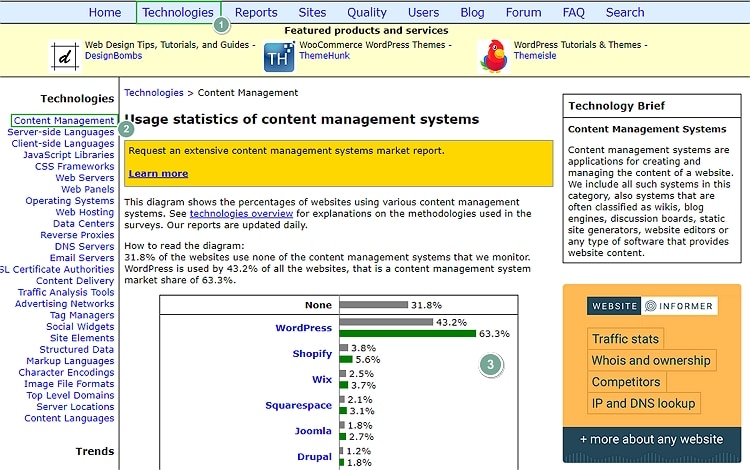Screen dimensions: 750x470
Task: Open Image File Formats sidebar link
Action: click(x=69, y=384)
